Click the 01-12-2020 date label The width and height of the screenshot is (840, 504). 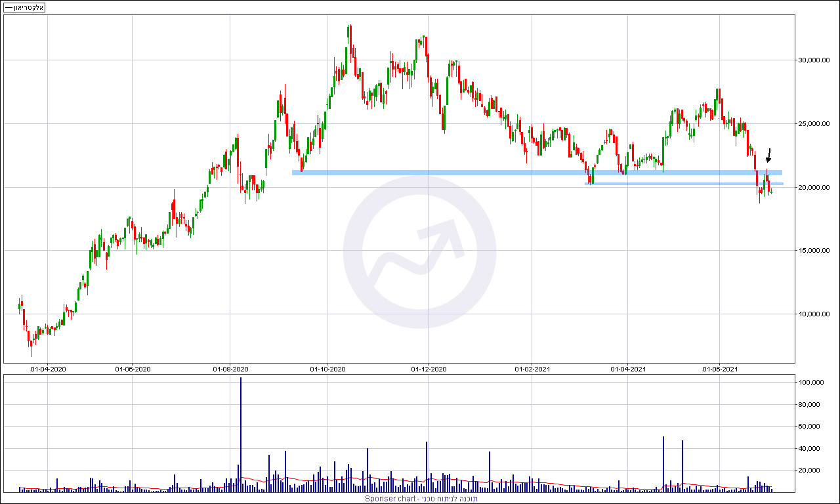point(429,369)
